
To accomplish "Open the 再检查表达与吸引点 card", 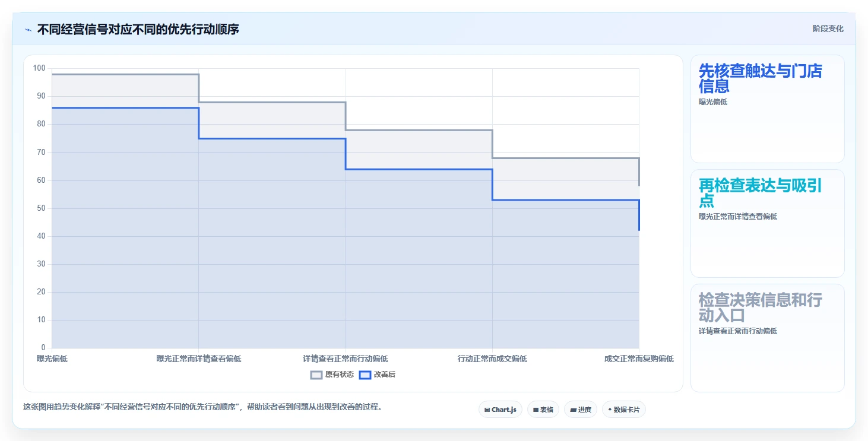I will [x=768, y=223].
